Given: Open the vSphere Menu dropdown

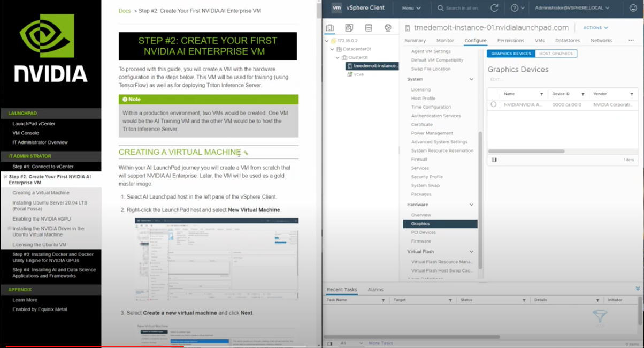Looking at the screenshot, I should 411,8.
